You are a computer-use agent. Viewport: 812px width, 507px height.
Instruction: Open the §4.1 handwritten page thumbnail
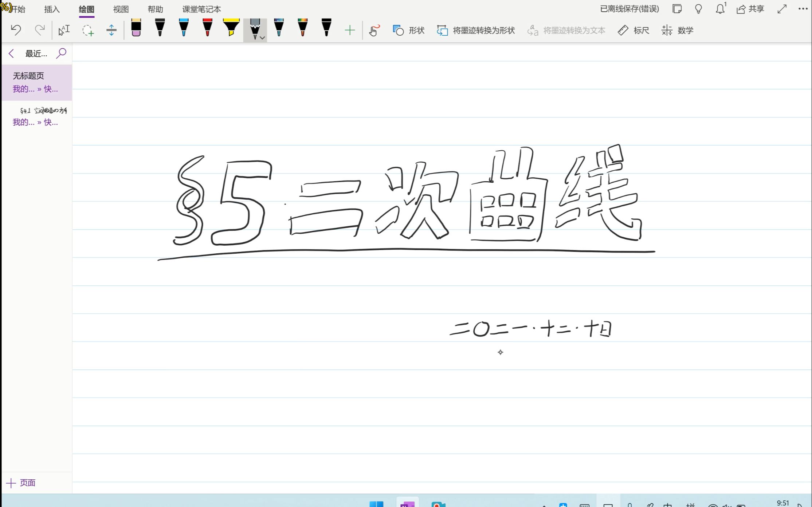pos(37,116)
